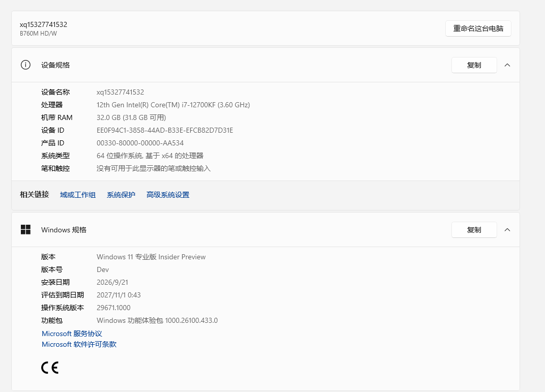Open the 域或工作组 link
The height and width of the screenshot is (392, 545).
78,195
